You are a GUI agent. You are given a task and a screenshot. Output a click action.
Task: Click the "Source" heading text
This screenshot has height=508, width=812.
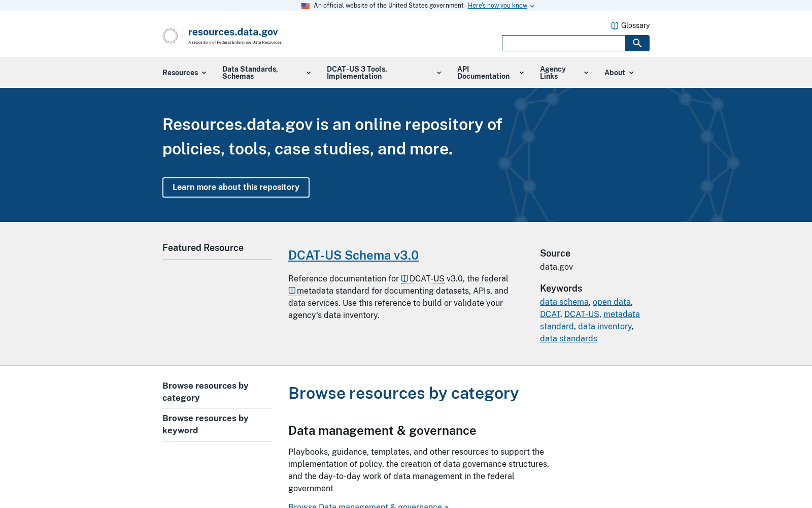pos(555,253)
